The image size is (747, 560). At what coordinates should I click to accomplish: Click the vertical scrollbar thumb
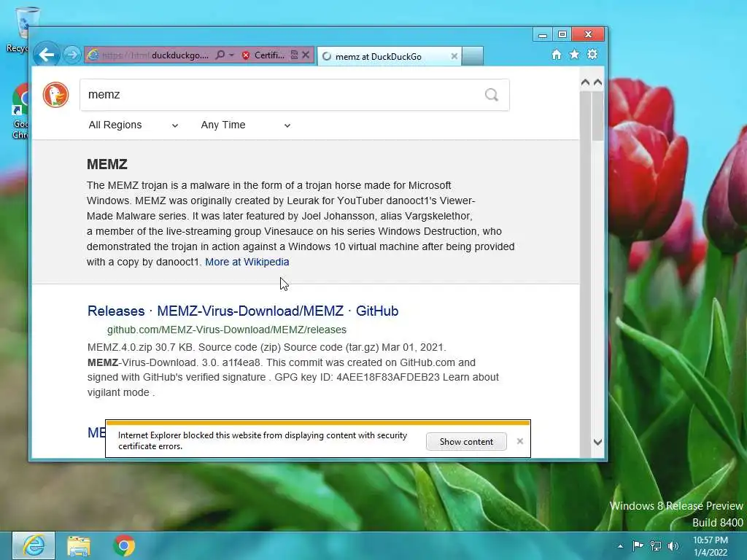(x=597, y=115)
